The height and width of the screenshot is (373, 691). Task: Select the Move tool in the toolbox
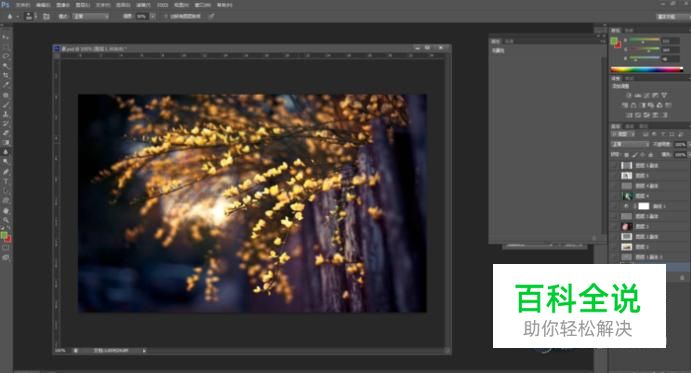(x=6, y=37)
